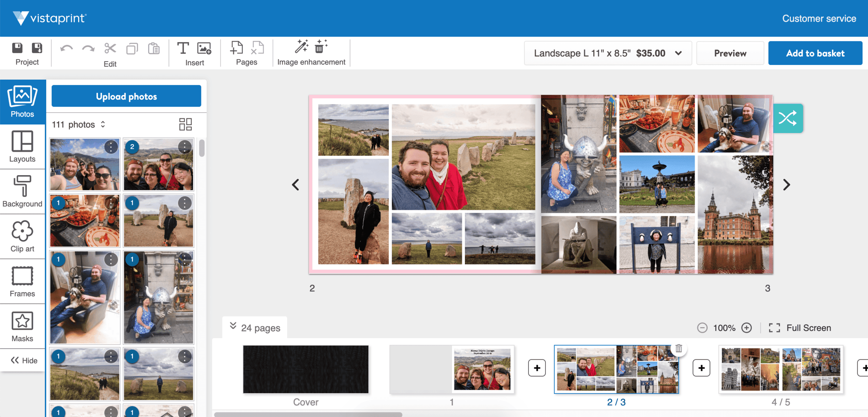
Task: Zoom out with the minus icon
Action: pyautogui.click(x=702, y=328)
